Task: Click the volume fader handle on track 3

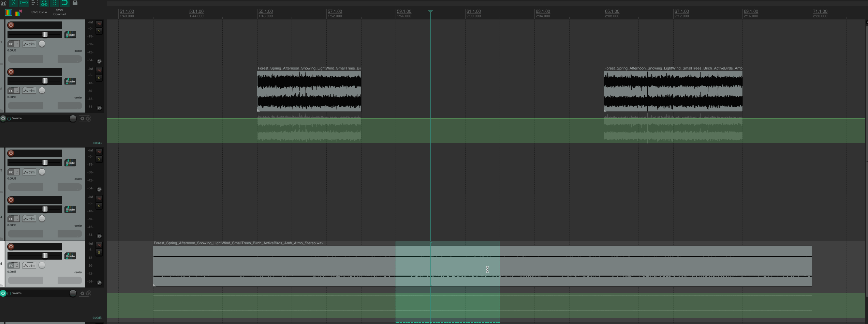Action: point(45,163)
